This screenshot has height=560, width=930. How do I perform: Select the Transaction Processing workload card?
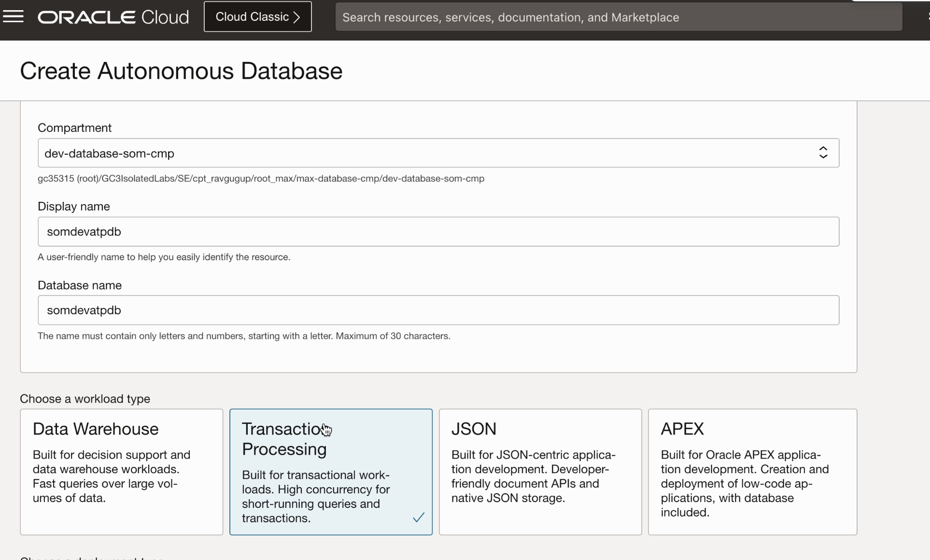[x=331, y=472]
